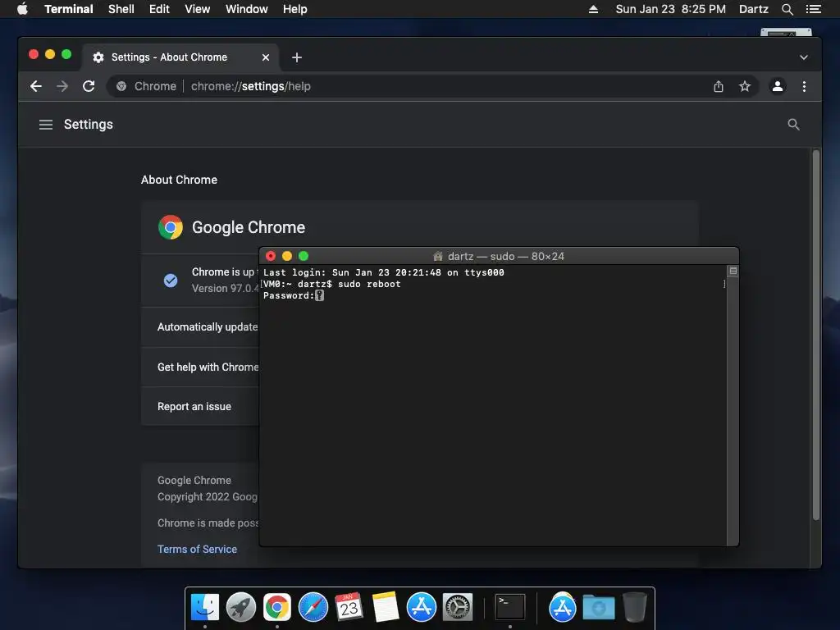Open App Store beside Notes in Dock
840x630 pixels.
422,607
